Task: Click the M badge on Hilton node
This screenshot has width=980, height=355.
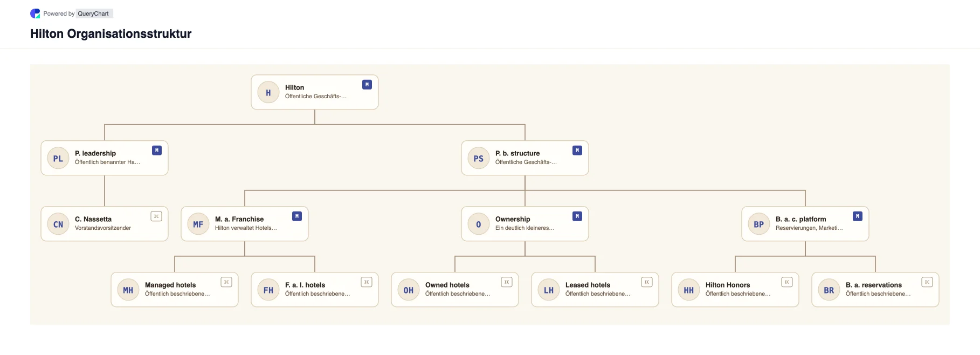Action: click(367, 85)
